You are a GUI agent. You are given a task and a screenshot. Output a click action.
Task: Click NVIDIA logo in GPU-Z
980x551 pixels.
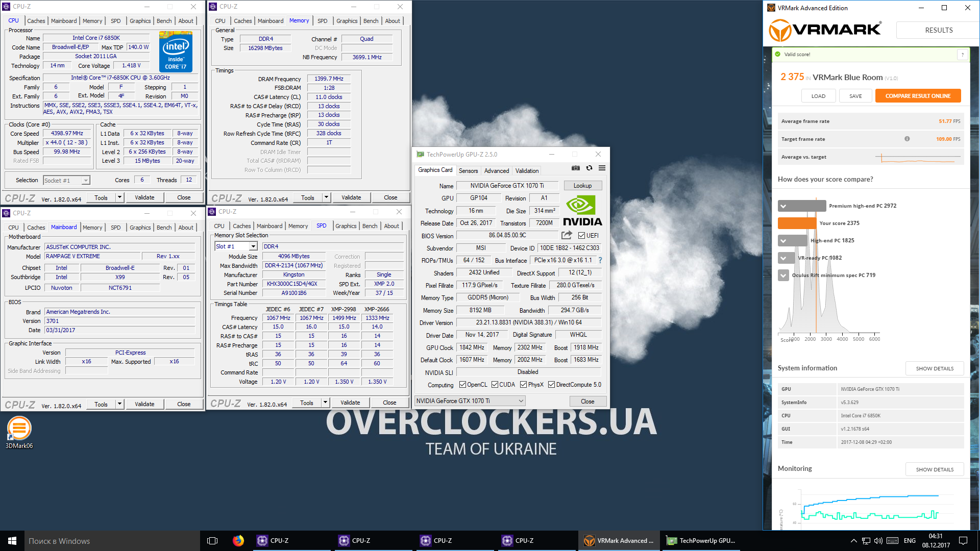coord(582,211)
